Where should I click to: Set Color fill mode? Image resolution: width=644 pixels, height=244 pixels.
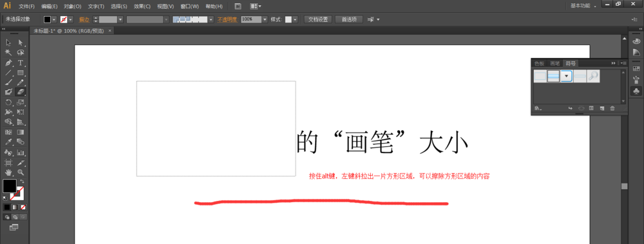6,207
